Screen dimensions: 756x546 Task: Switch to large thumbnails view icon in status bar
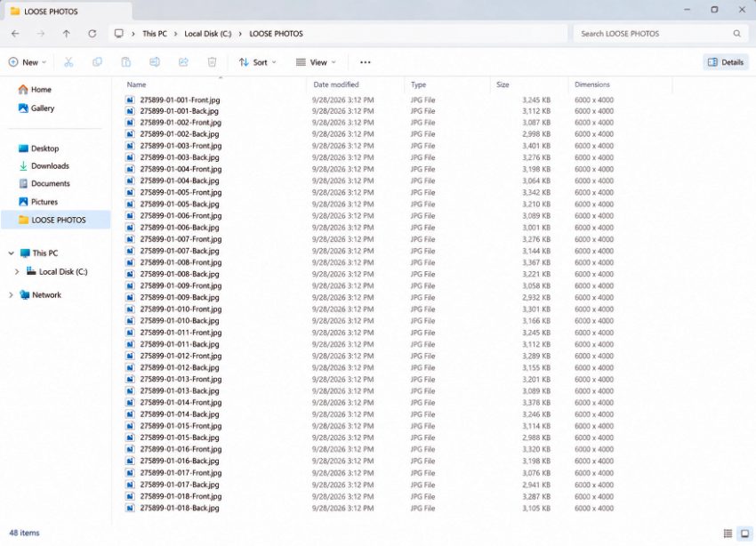click(745, 533)
